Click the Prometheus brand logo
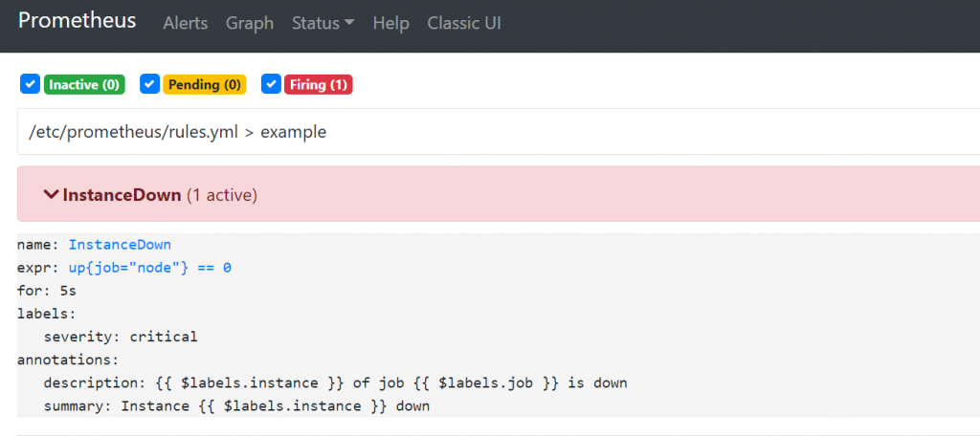 (x=77, y=21)
